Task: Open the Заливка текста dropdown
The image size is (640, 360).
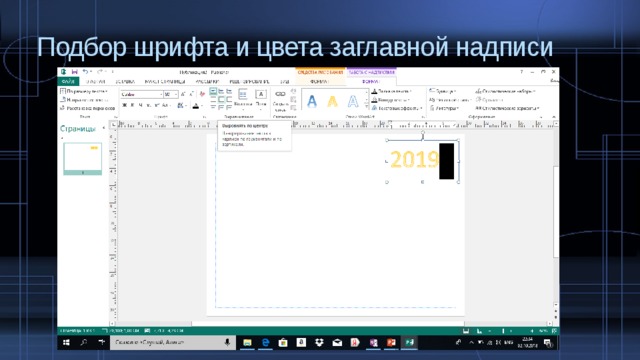Action: 391,91
